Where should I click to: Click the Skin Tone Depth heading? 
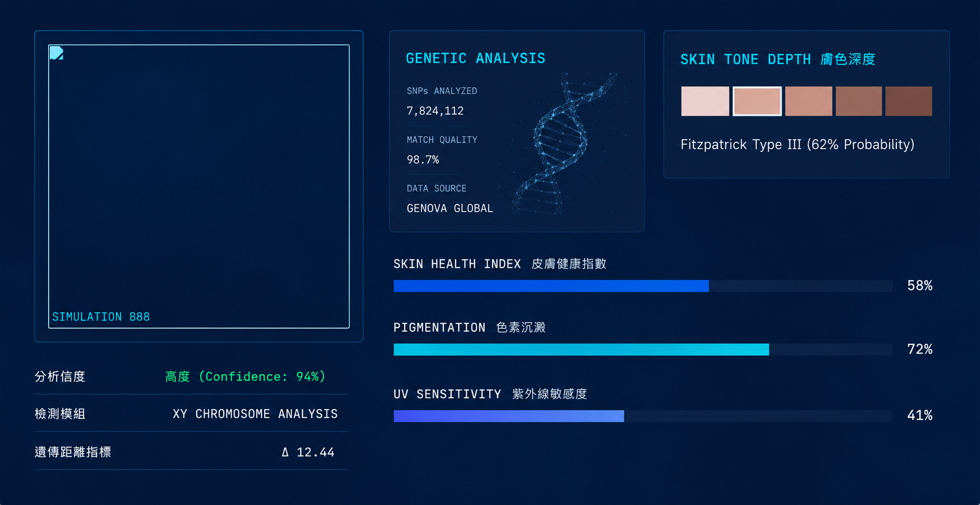[x=777, y=59]
